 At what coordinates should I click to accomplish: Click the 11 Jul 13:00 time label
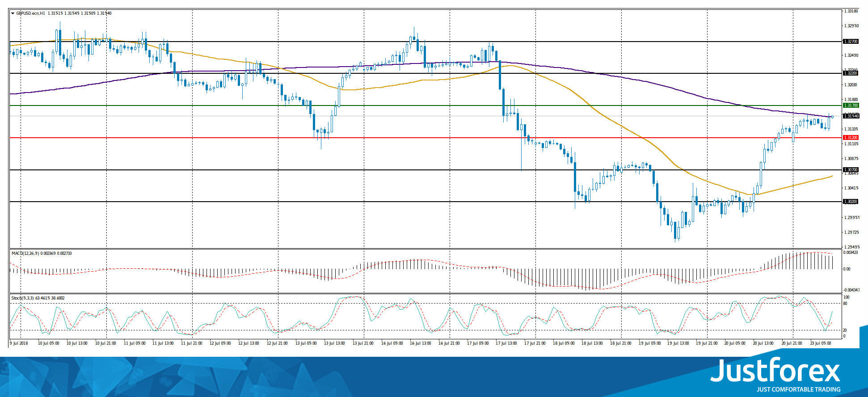[x=163, y=343]
